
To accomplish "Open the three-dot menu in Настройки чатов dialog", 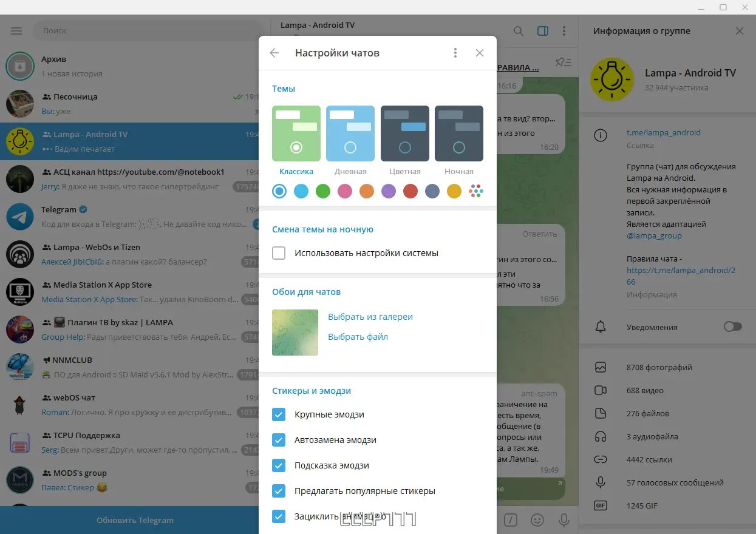I will coord(455,53).
